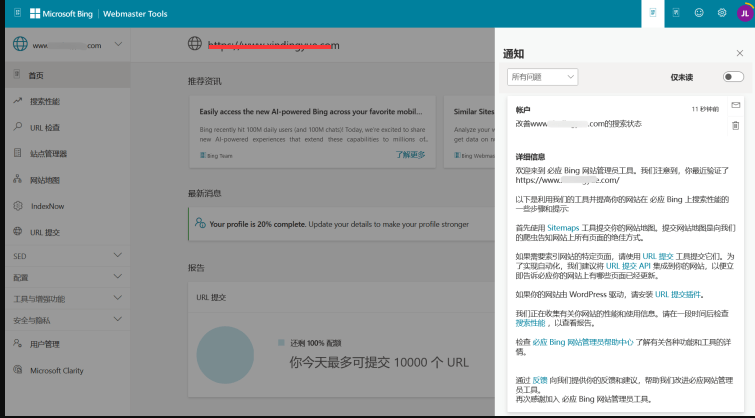Open Microsoft Clarity in the sidebar
This screenshot has width=755, height=418.
click(x=67, y=370)
